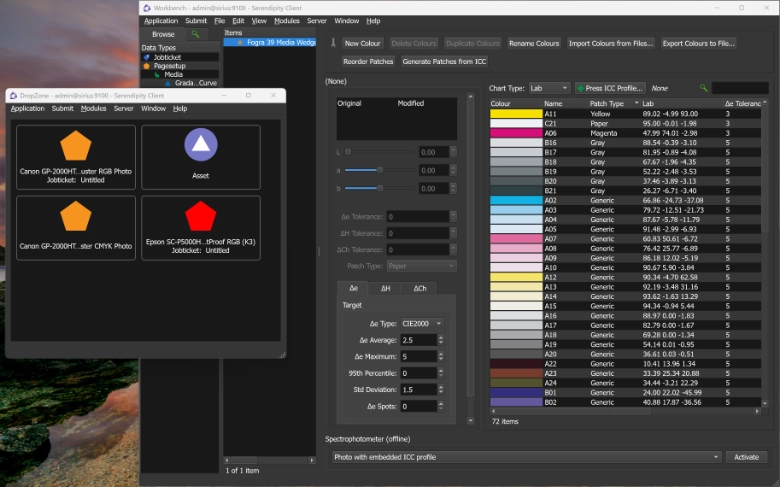Viewport: 780px width, 487px height.
Task: Click the Std Deviation spinner arrows
Action: tap(441, 390)
